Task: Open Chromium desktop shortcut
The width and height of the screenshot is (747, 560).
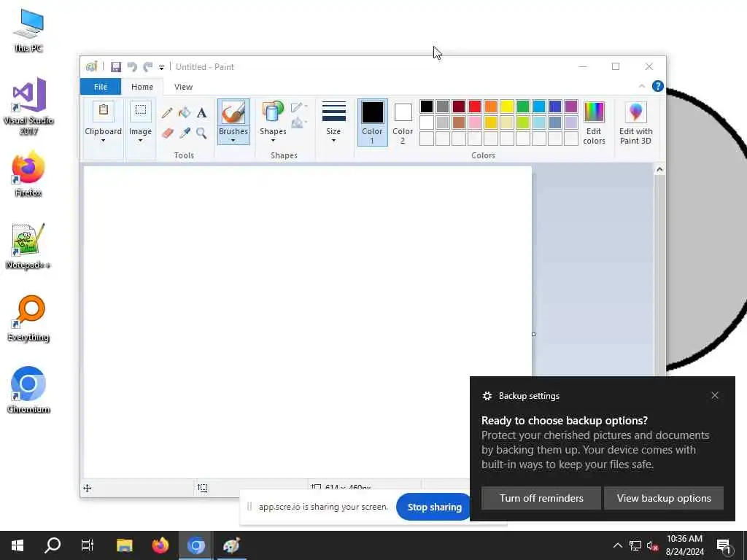Action: point(28,391)
